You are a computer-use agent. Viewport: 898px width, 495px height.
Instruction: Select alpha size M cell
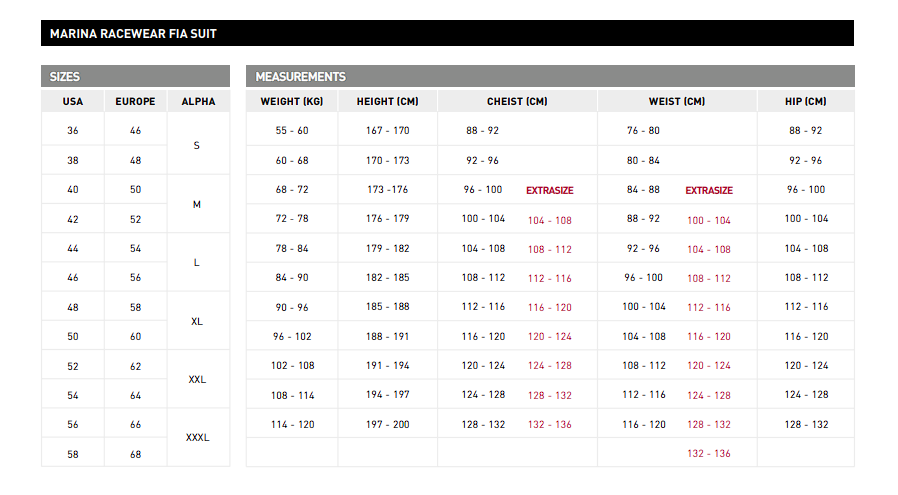pos(197,205)
